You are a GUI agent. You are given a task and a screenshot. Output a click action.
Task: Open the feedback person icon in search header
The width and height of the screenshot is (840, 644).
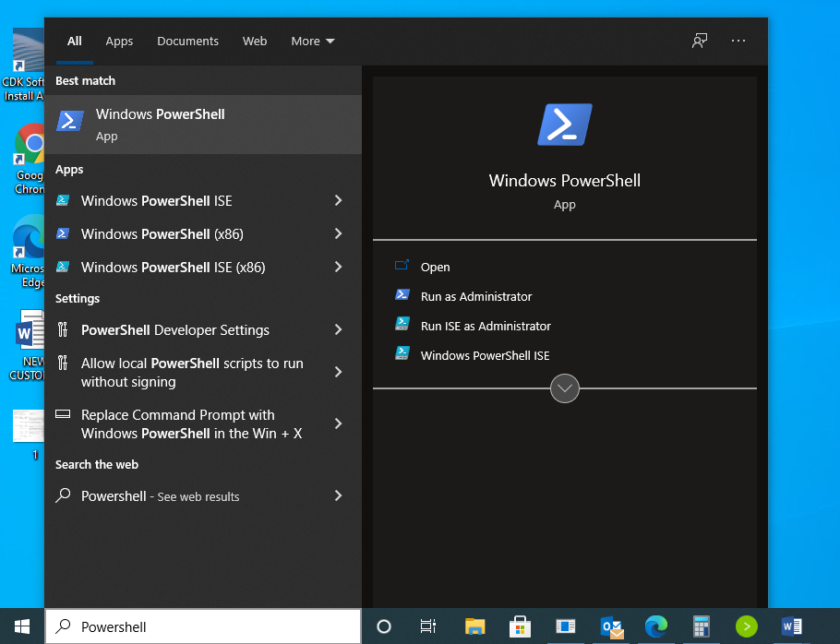(700, 41)
